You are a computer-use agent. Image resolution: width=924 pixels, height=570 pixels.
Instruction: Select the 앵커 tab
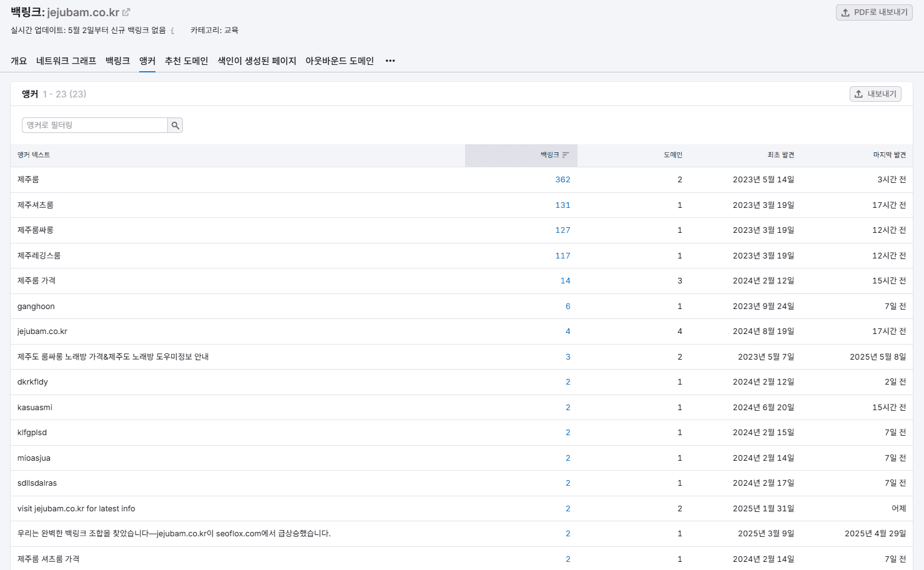147,61
